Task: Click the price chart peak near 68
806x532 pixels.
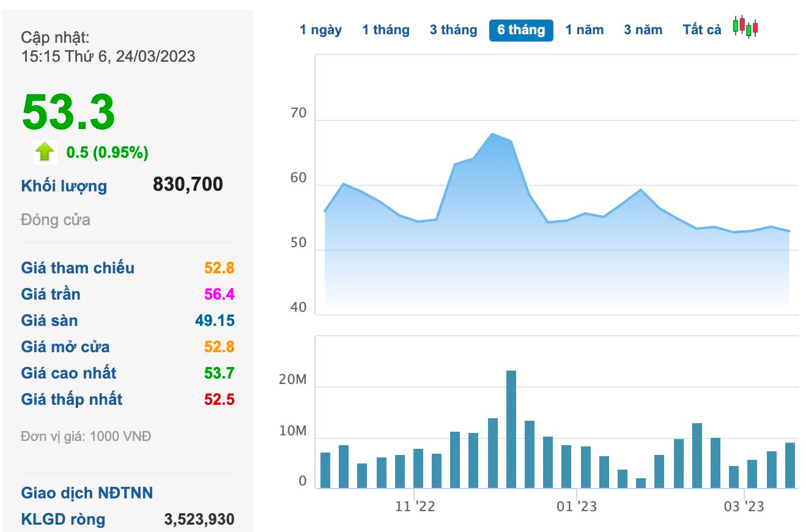Action: coord(493,134)
